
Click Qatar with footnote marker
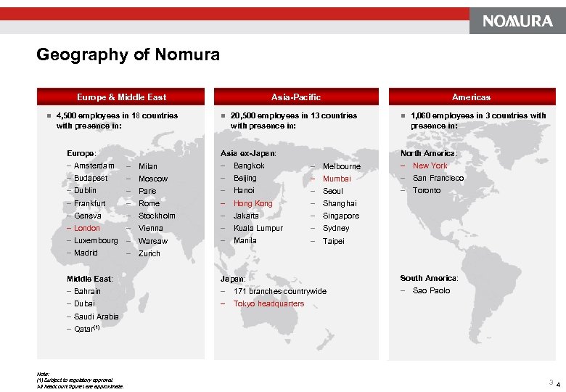coord(86,328)
